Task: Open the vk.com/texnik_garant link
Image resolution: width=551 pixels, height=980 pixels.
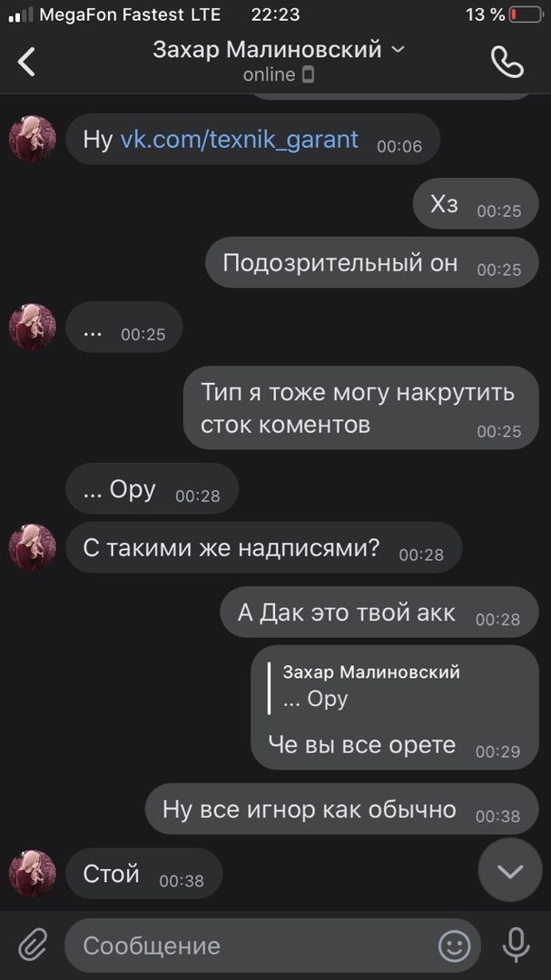Action: tap(240, 139)
